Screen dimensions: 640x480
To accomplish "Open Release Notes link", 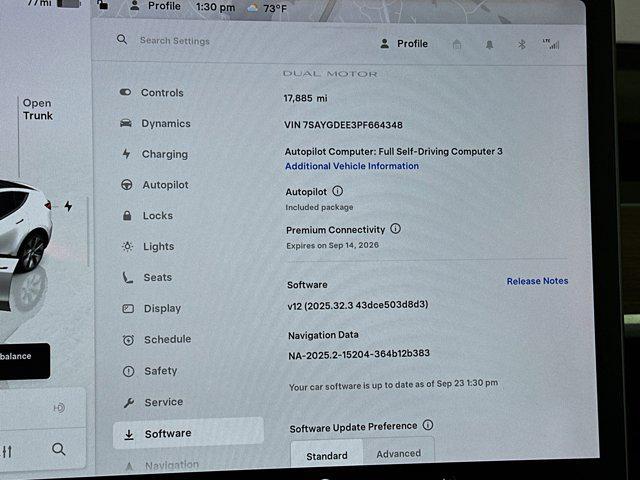I will click(x=538, y=281).
